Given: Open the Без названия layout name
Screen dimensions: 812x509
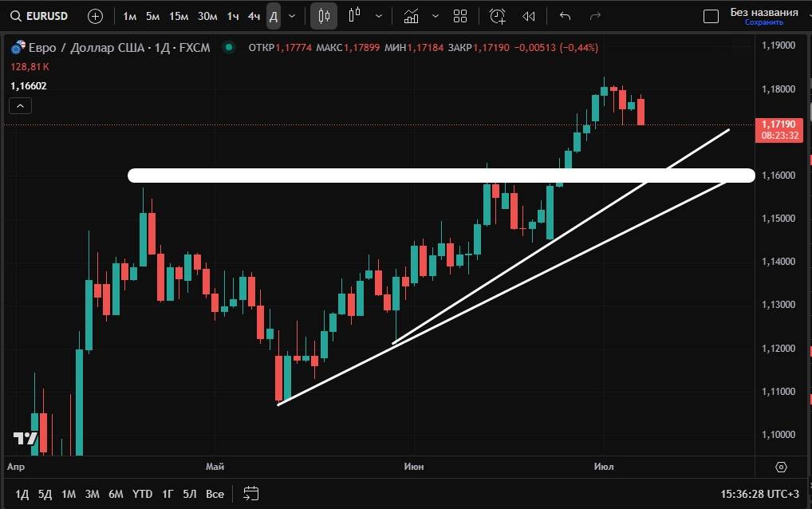Looking at the screenshot, I should coord(764,13).
